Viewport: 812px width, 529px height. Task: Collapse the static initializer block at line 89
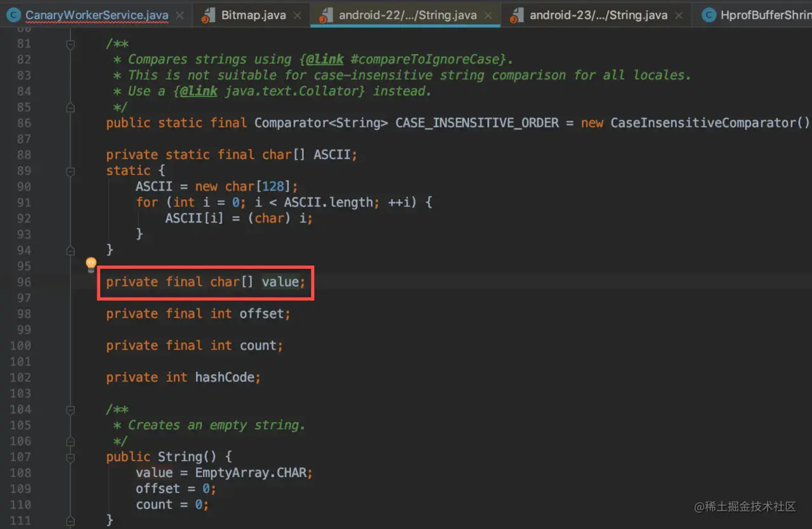coord(70,171)
